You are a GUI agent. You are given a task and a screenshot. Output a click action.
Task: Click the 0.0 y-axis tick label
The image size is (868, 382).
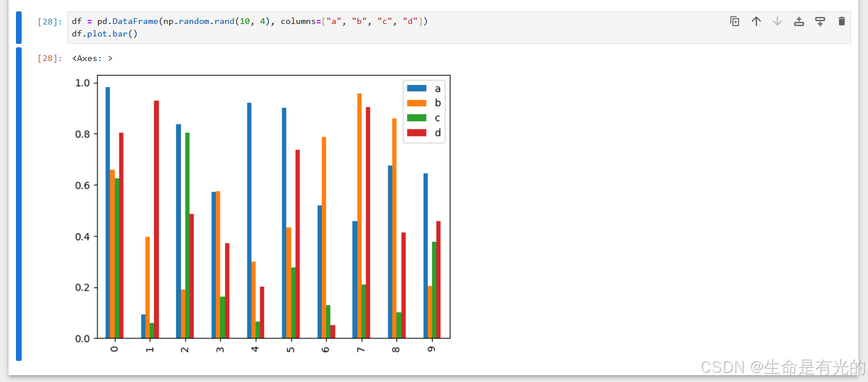pos(83,339)
